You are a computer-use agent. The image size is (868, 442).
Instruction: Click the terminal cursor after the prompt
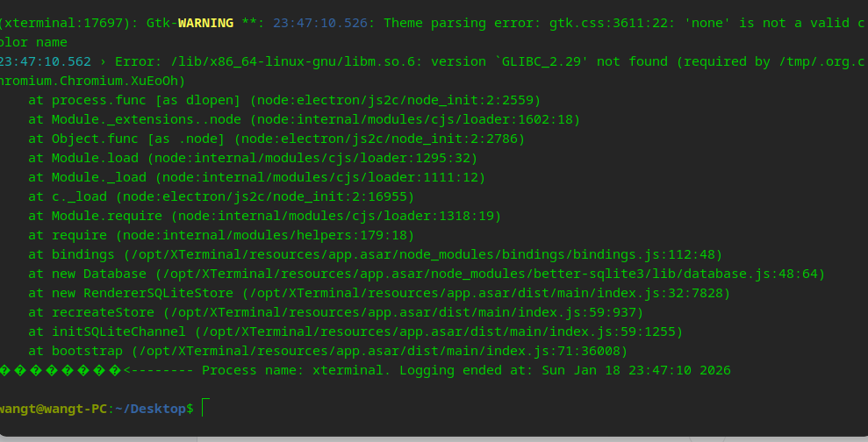pos(204,408)
